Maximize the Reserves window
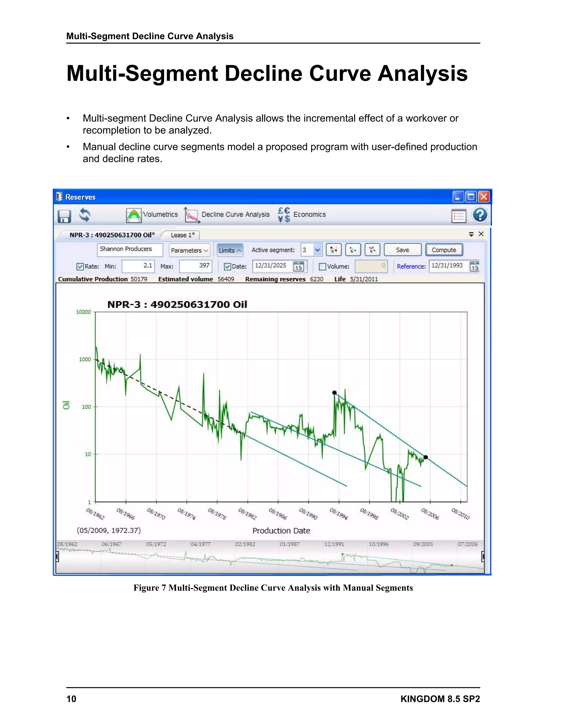563x728 pixels. pos(471,197)
